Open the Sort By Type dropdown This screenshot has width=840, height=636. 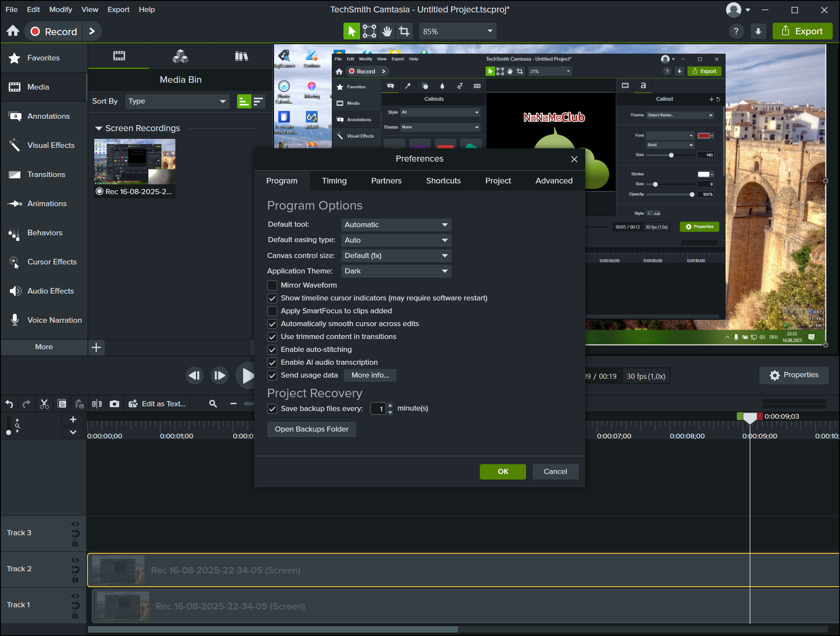177,102
